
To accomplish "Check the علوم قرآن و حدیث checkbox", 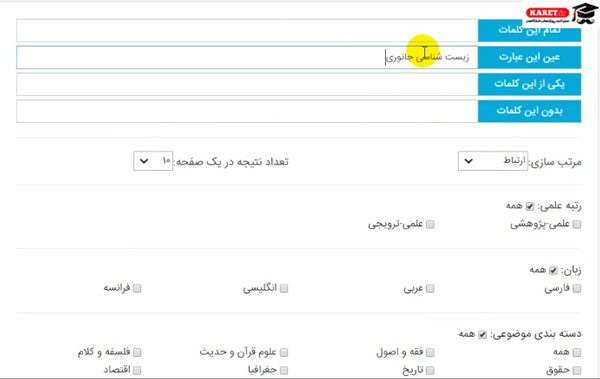I will click(x=284, y=352).
